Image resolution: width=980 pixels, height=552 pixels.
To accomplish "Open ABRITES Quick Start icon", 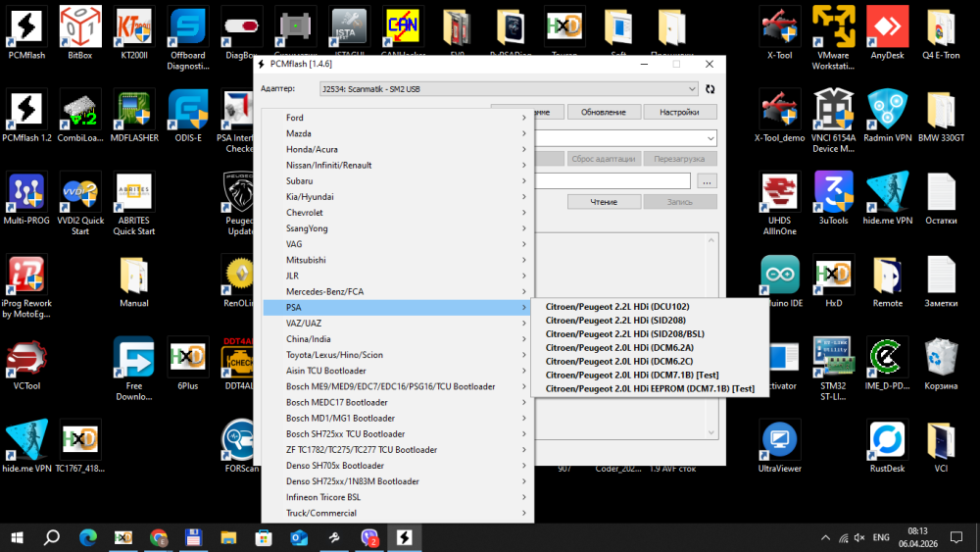I will tap(133, 203).
